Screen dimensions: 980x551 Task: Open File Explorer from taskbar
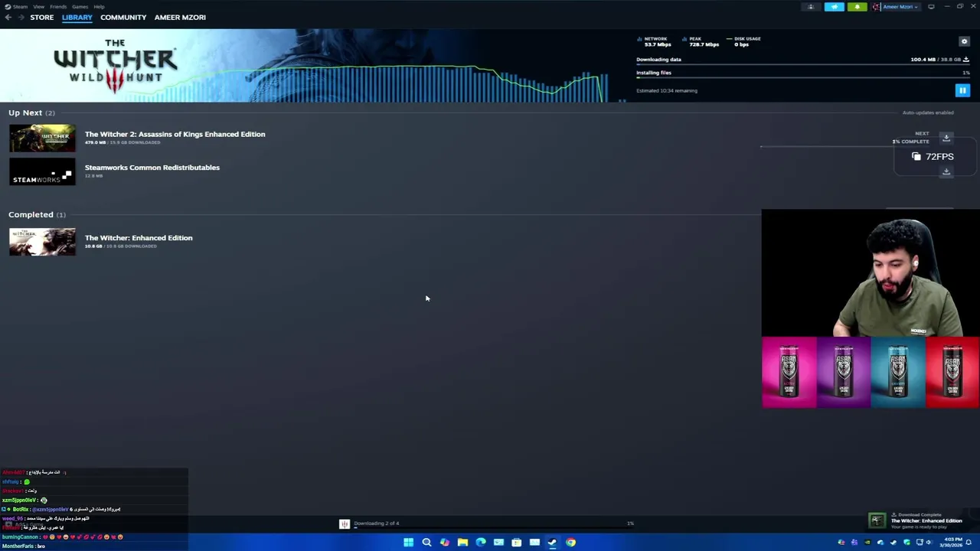click(x=462, y=543)
